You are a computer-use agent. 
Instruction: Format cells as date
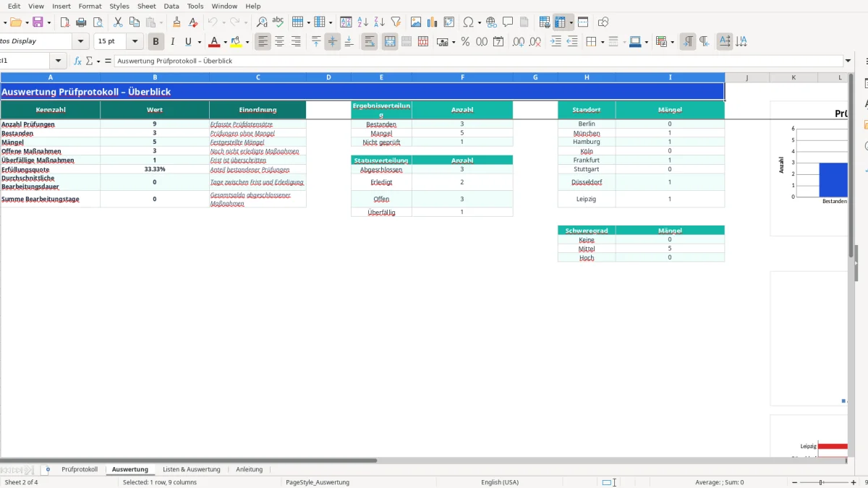point(498,42)
